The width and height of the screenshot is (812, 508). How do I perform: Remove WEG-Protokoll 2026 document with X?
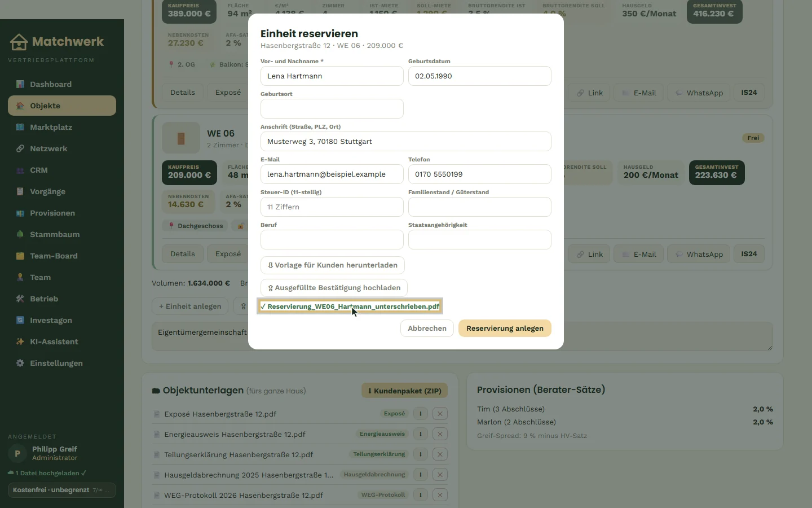click(440, 495)
